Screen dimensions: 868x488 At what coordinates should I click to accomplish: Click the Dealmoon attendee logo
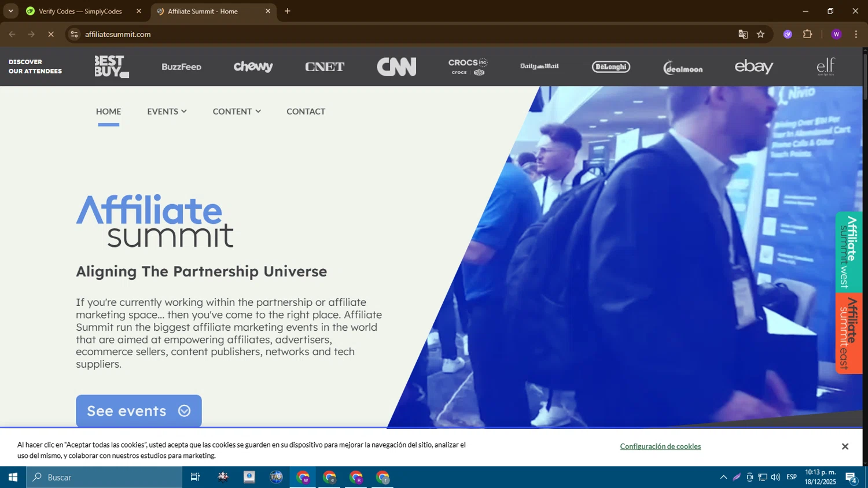(683, 68)
